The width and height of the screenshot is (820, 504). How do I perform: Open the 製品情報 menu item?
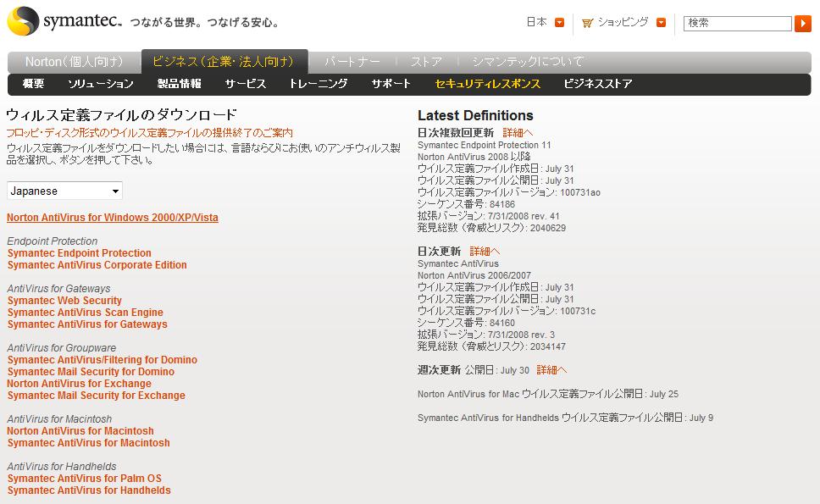point(180,84)
